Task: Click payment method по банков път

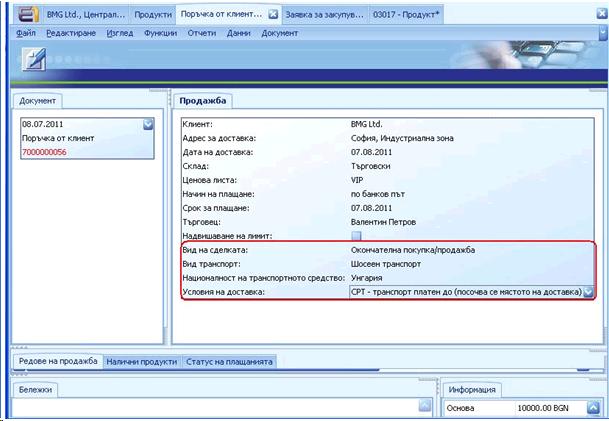Action: (378, 194)
